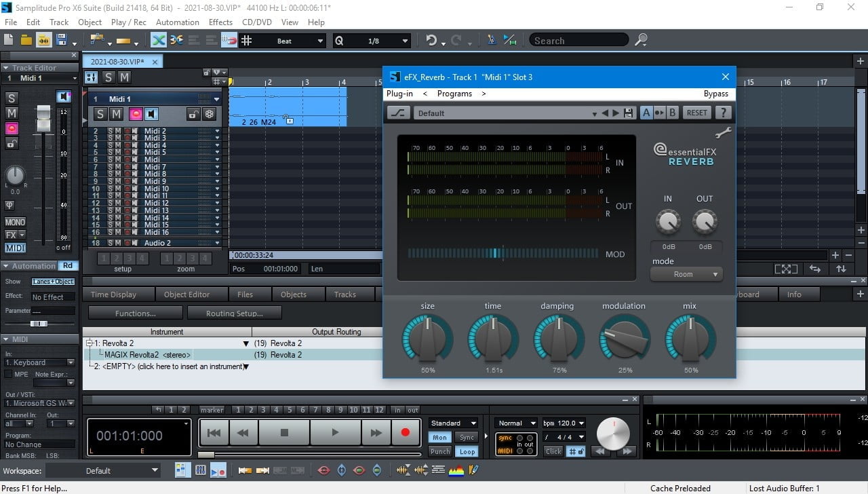Undo the last action with the curved arrow

pyautogui.click(x=431, y=41)
